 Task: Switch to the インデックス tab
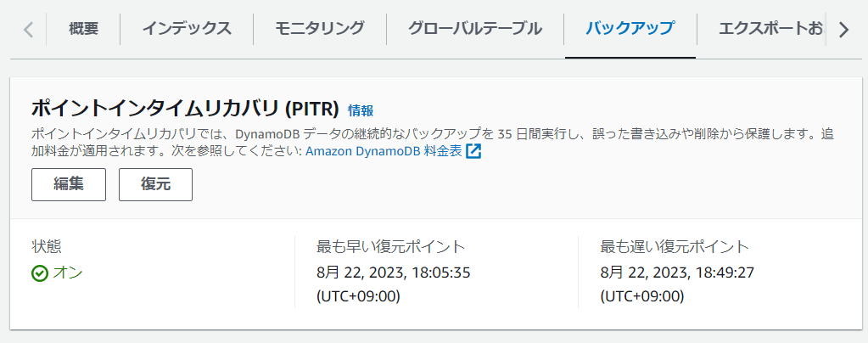click(x=187, y=29)
